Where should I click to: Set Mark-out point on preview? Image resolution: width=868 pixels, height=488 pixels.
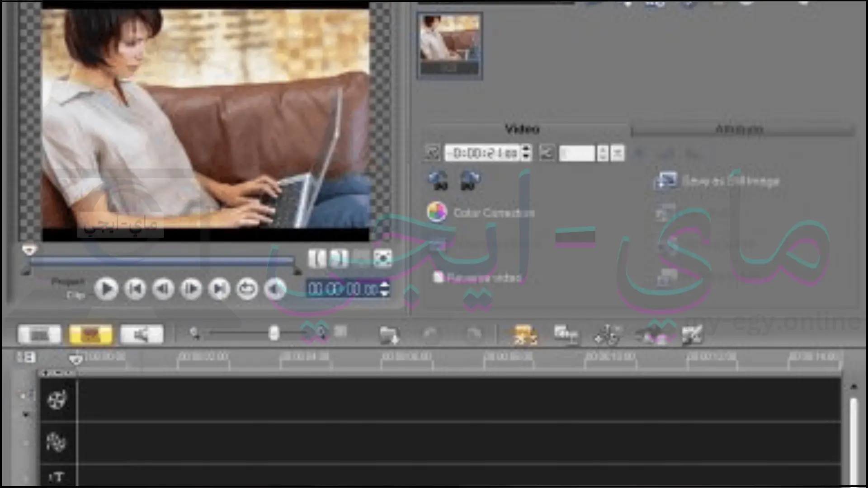pos(339,258)
